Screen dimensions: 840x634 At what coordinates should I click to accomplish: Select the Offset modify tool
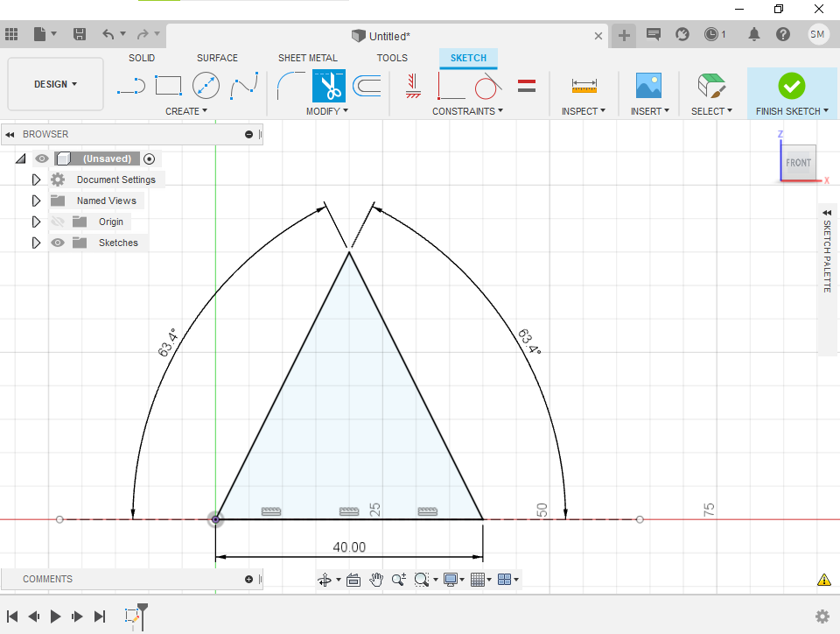(x=367, y=86)
